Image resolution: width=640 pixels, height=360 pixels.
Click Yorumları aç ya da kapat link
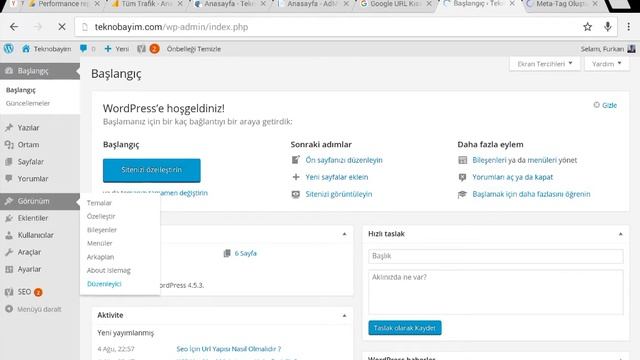pyautogui.click(x=513, y=177)
